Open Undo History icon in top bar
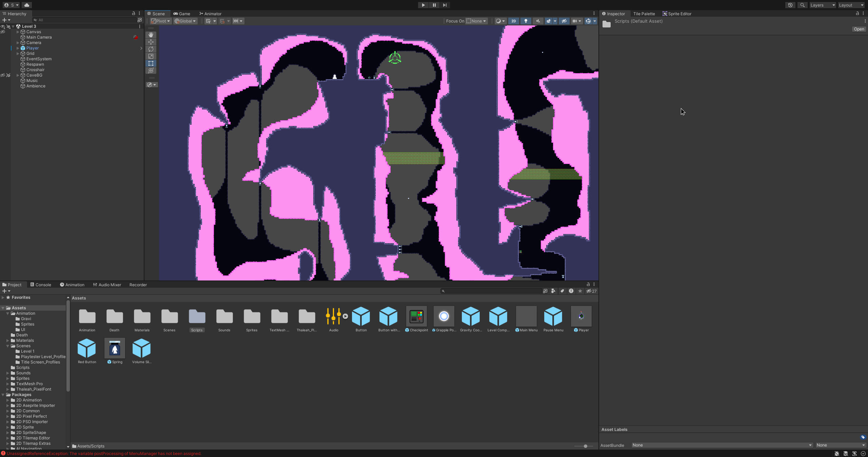Viewport: 868px width, 457px height. [790, 5]
